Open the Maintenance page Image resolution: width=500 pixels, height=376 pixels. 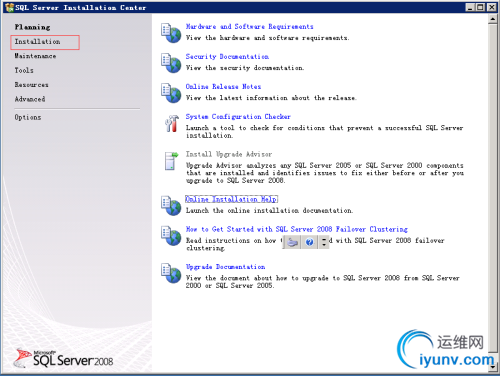35,56
